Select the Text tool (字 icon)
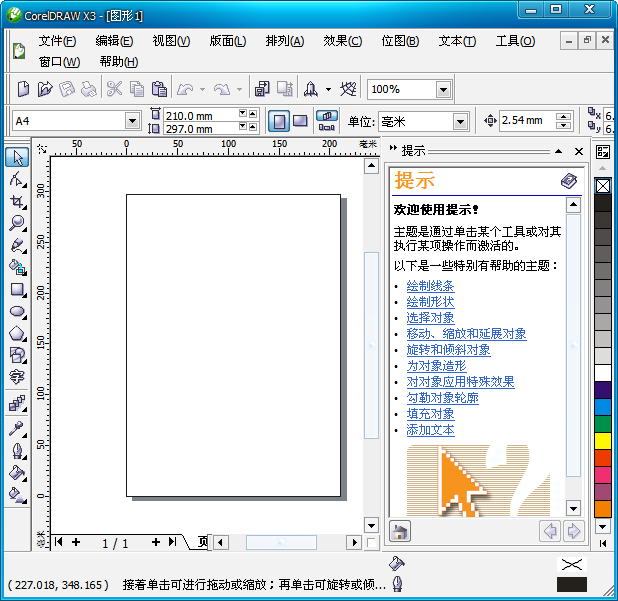This screenshot has height=601, width=618. [17, 377]
